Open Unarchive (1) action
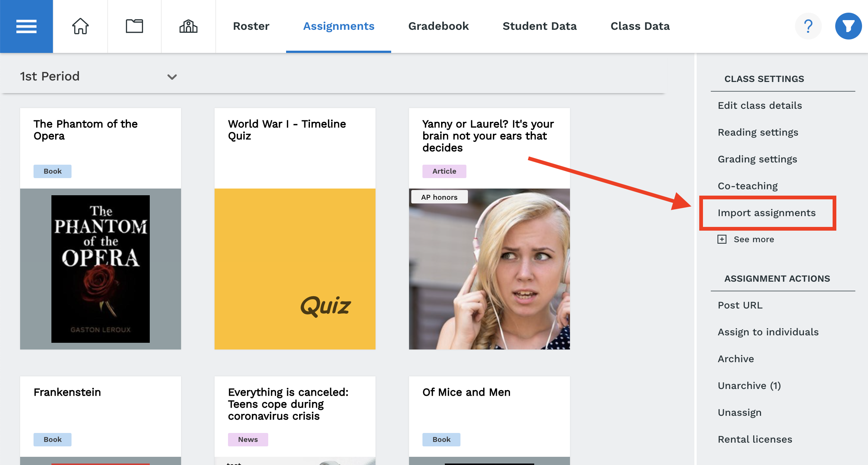868x465 pixels. point(749,386)
